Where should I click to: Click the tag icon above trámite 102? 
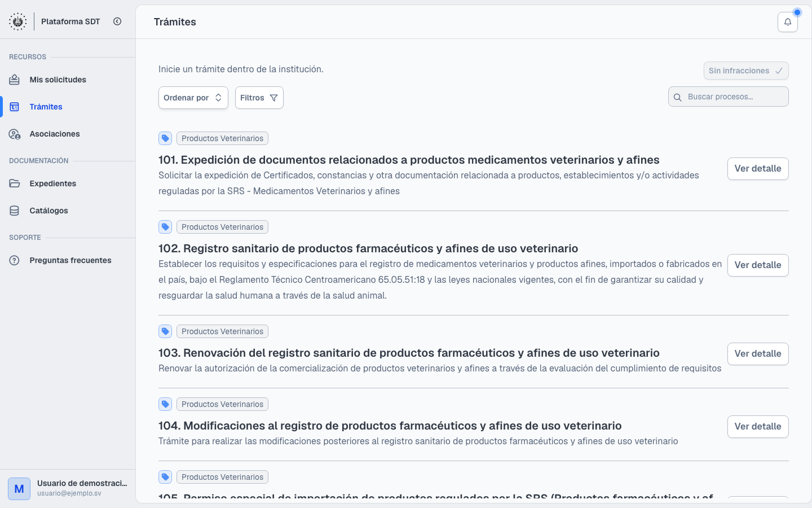click(x=165, y=227)
